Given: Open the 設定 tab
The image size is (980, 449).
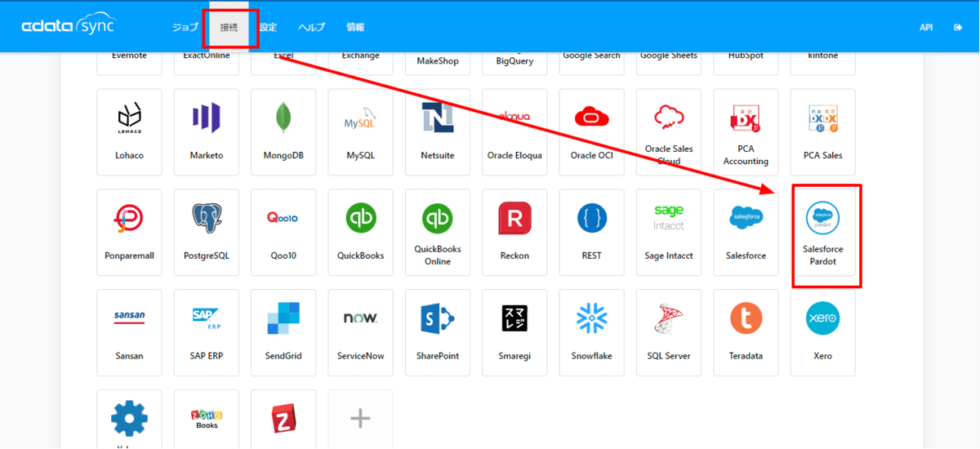Looking at the screenshot, I should [x=269, y=27].
